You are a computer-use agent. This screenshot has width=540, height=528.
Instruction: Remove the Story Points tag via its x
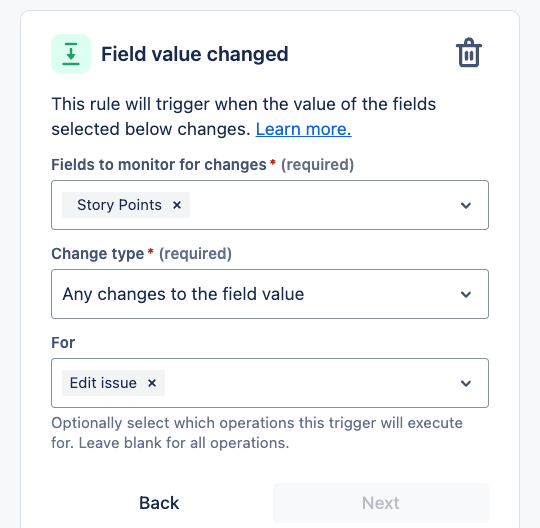[x=177, y=205]
